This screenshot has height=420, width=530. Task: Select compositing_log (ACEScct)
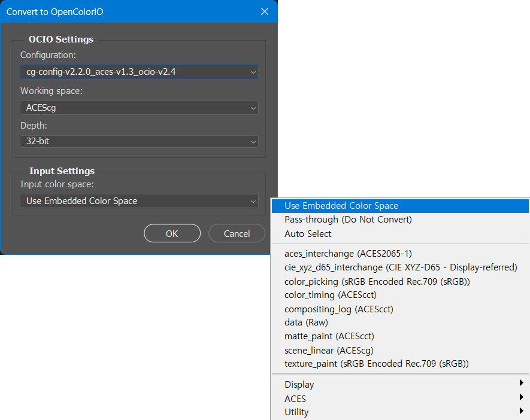[x=400, y=309]
